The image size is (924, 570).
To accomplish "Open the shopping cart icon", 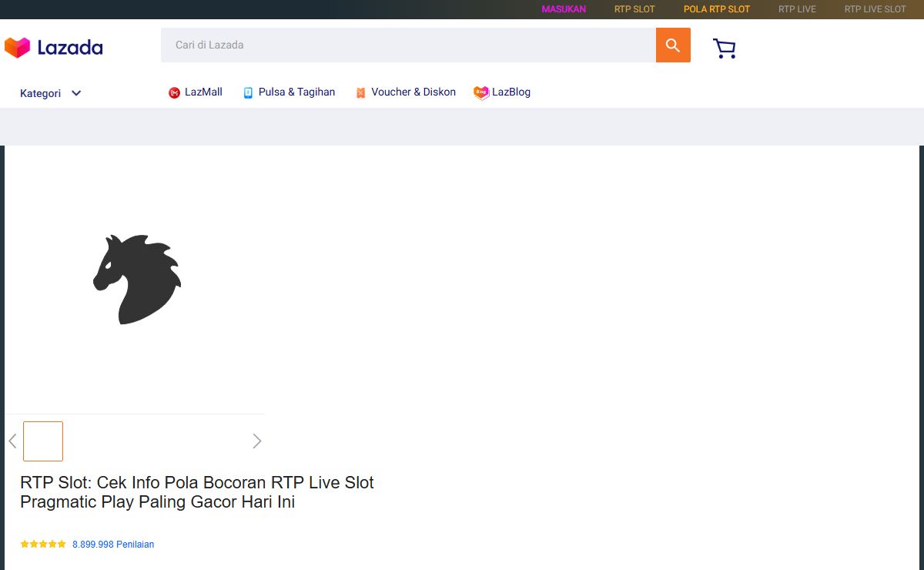I will point(725,49).
